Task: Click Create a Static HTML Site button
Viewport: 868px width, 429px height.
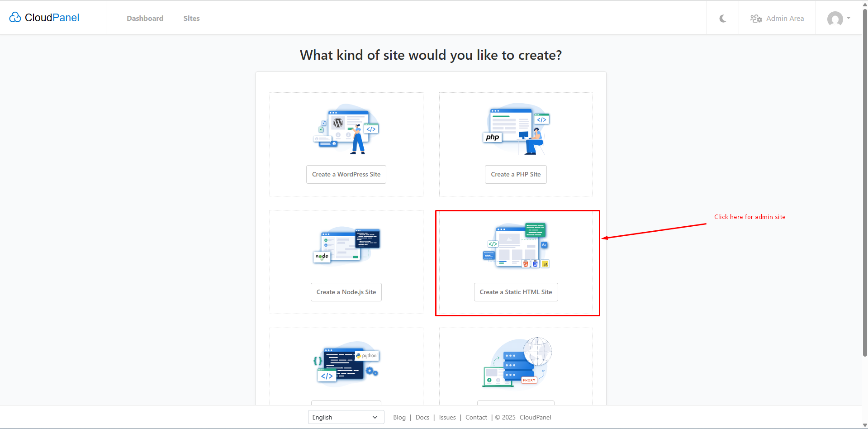Action: 516,292
